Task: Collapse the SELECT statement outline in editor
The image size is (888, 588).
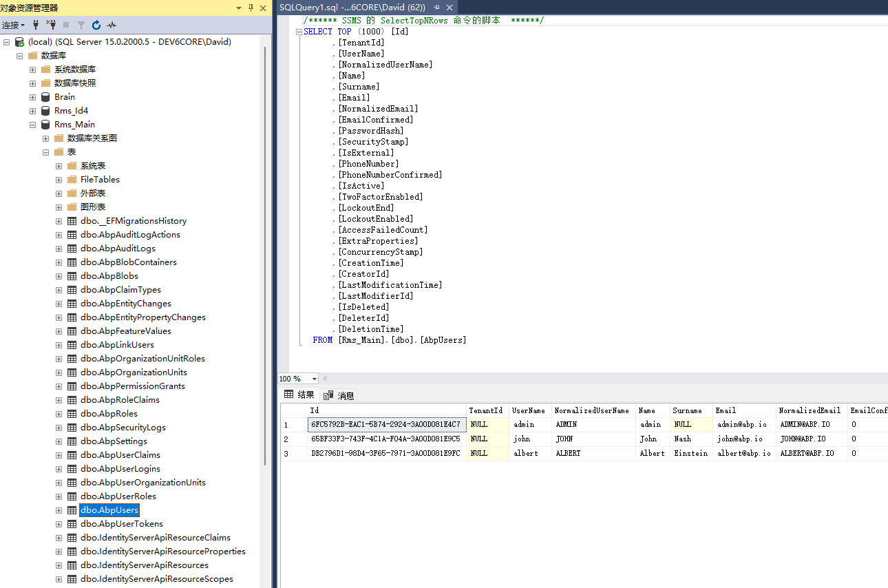Action: tap(299, 32)
